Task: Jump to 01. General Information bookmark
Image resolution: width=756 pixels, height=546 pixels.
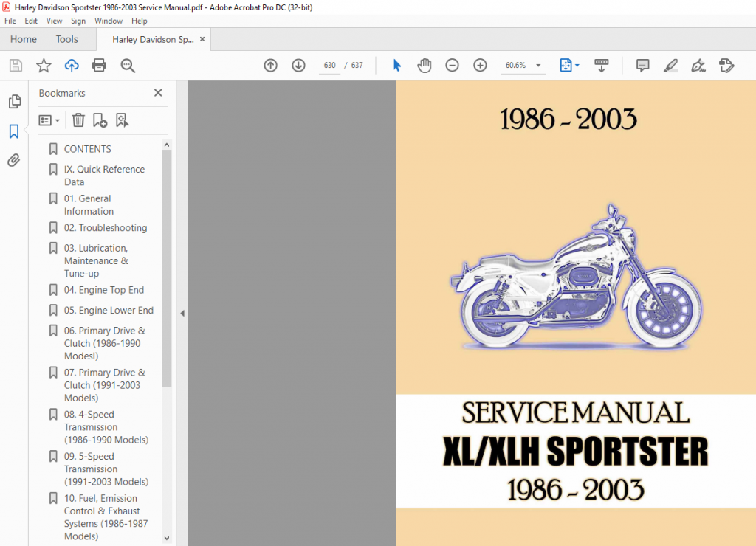Action: 89,205
